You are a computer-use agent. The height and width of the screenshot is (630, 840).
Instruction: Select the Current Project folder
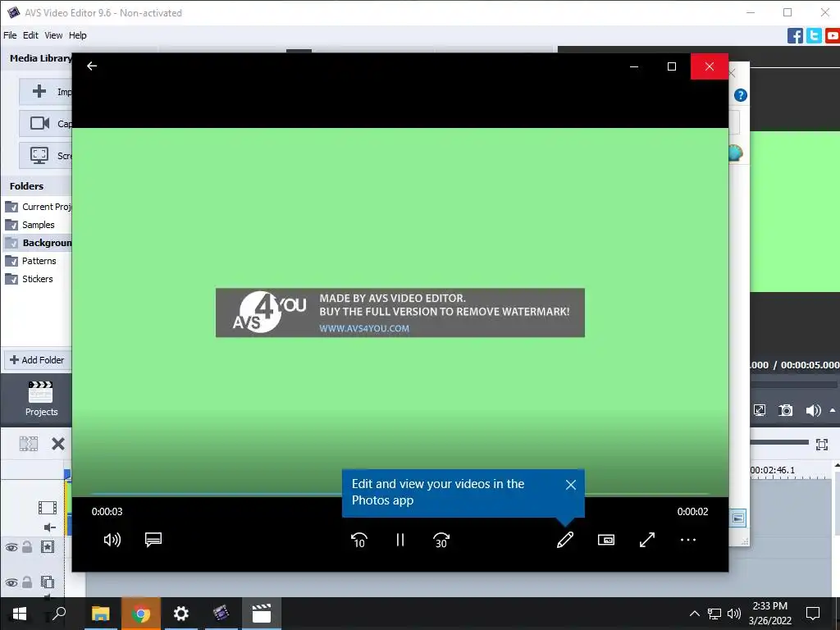[38, 207]
